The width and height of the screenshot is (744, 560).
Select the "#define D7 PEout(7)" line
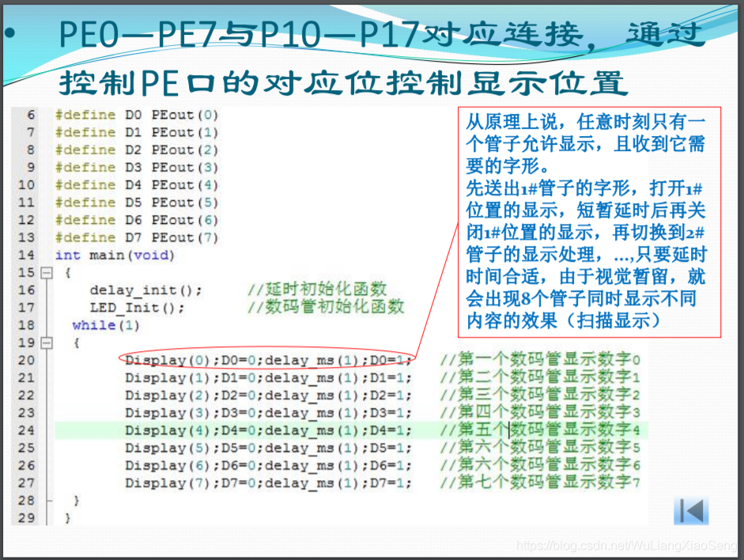coord(137,238)
